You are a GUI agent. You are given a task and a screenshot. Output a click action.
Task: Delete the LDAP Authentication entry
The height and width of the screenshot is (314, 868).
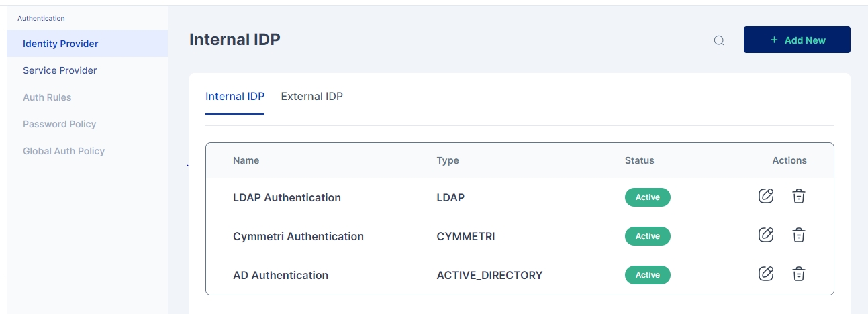click(798, 196)
